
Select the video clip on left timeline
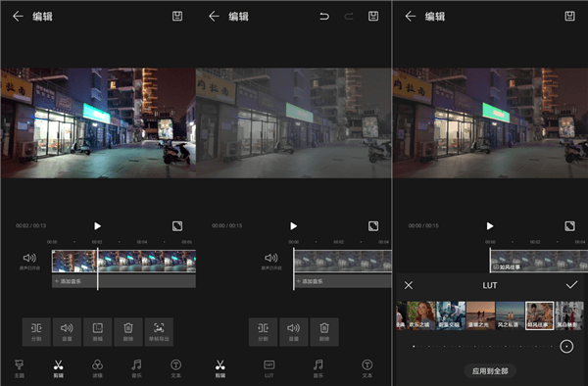click(x=123, y=262)
